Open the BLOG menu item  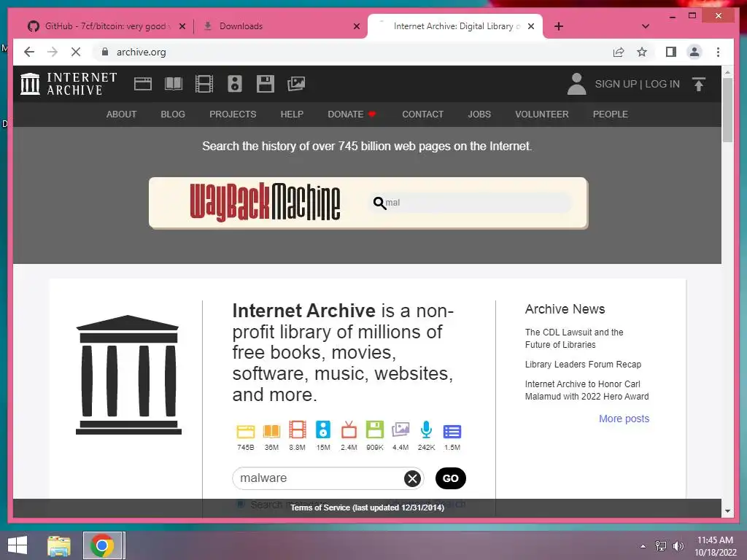173,114
